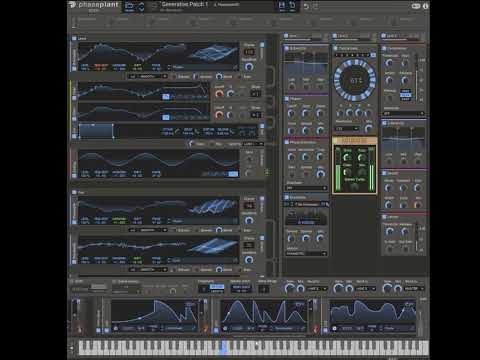Click the second LFO curve display
The image size is (480, 360).
pos(264,311)
